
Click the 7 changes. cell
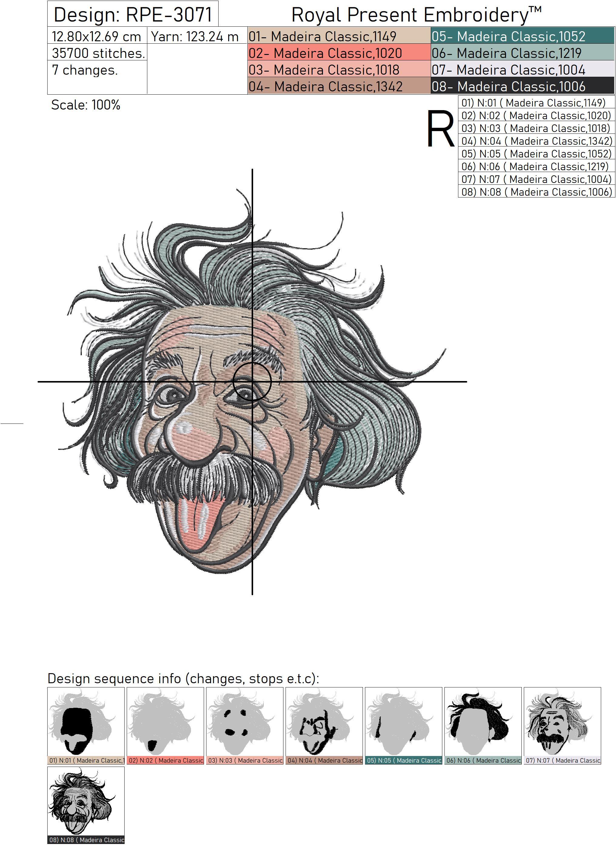97,77
